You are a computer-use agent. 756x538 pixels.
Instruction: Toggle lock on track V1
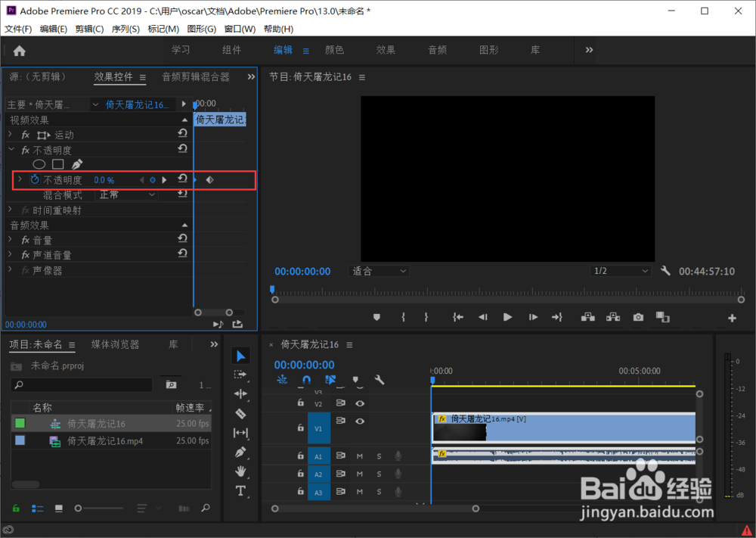[x=300, y=428]
